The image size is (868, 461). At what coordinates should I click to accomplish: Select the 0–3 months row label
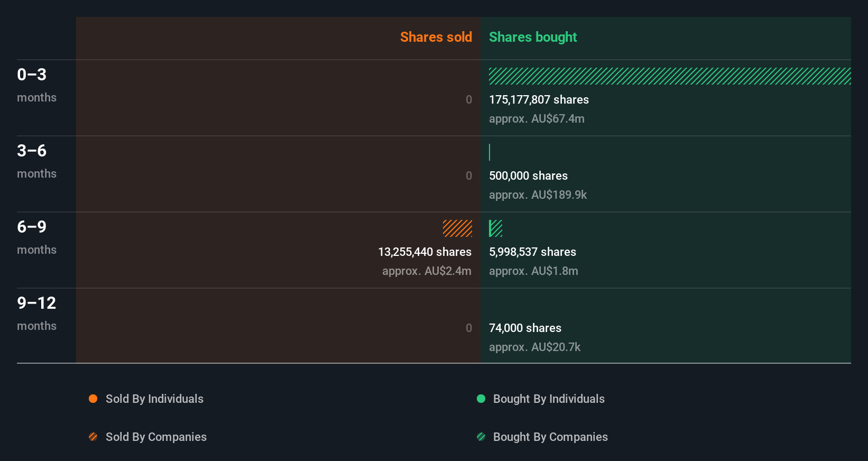click(x=36, y=85)
